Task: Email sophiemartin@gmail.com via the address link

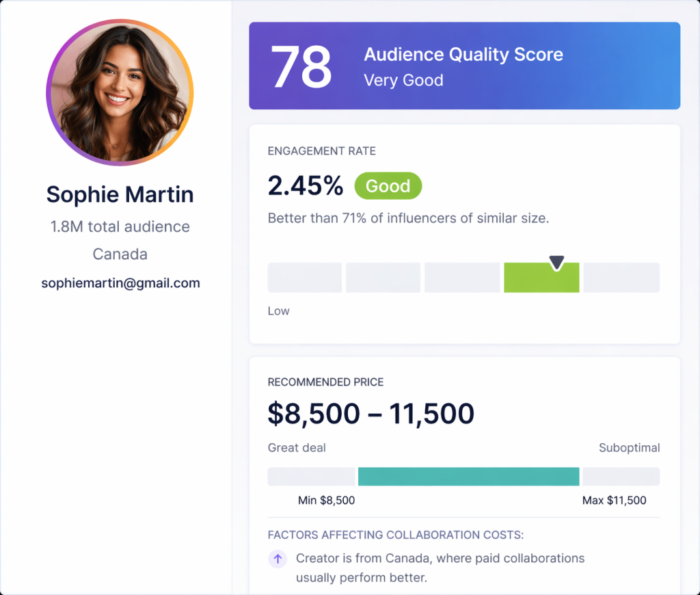Action: tap(120, 282)
